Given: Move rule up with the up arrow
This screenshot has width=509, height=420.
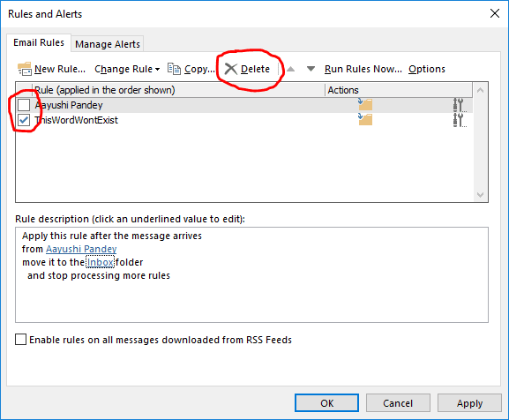Looking at the screenshot, I should coord(290,69).
